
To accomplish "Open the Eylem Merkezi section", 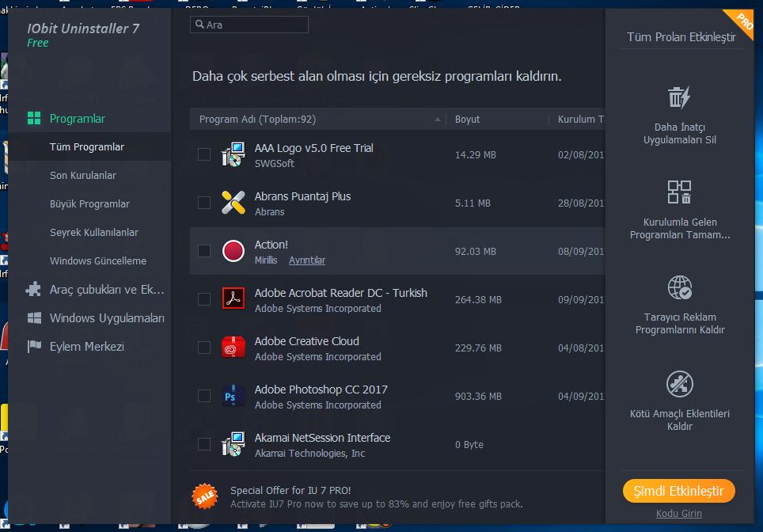I will coord(86,347).
